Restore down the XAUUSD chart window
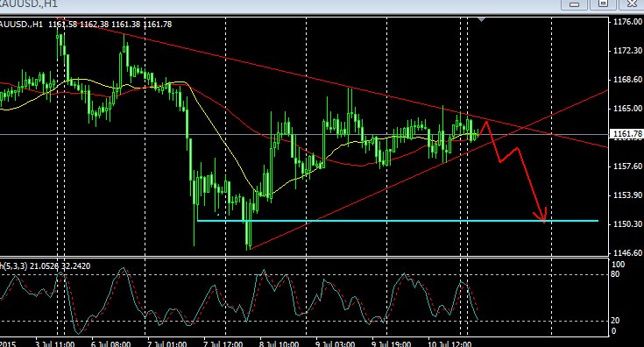 (603, 4)
